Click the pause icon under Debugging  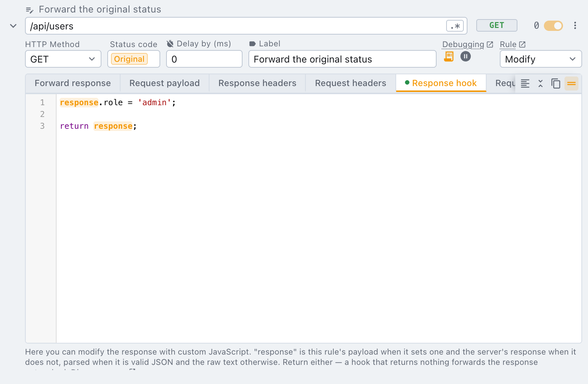coord(466,56)
